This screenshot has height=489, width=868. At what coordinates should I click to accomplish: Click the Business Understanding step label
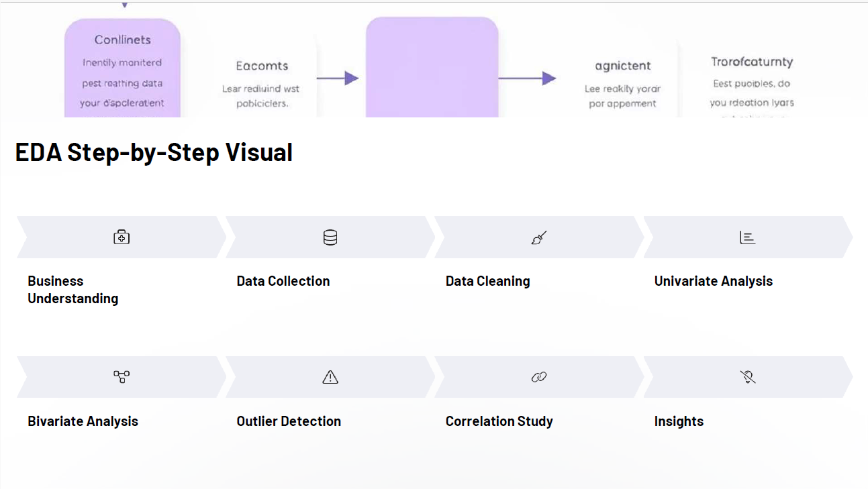tap(73, 290)
